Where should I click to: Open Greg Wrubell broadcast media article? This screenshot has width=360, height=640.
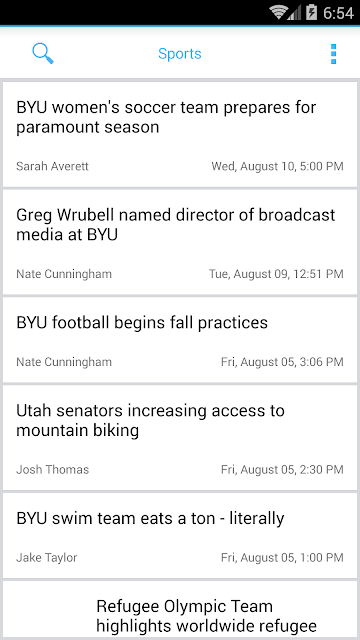pyautogui.click(x=180, y=242)
